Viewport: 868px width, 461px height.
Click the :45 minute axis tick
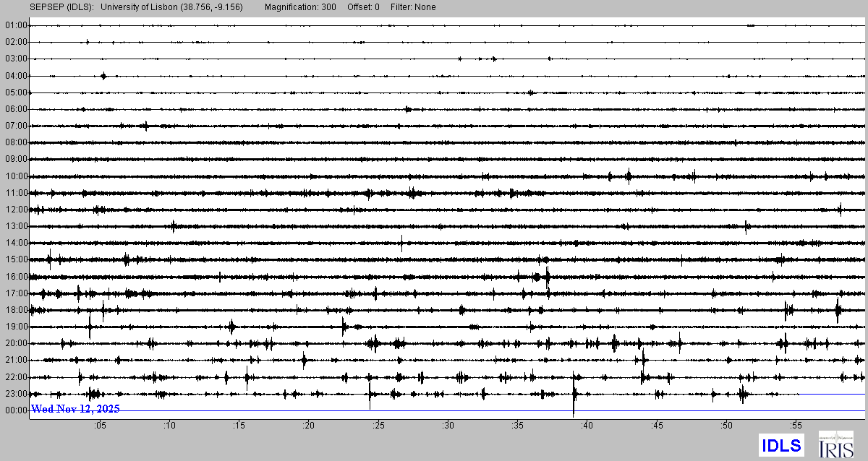(657, 426)
